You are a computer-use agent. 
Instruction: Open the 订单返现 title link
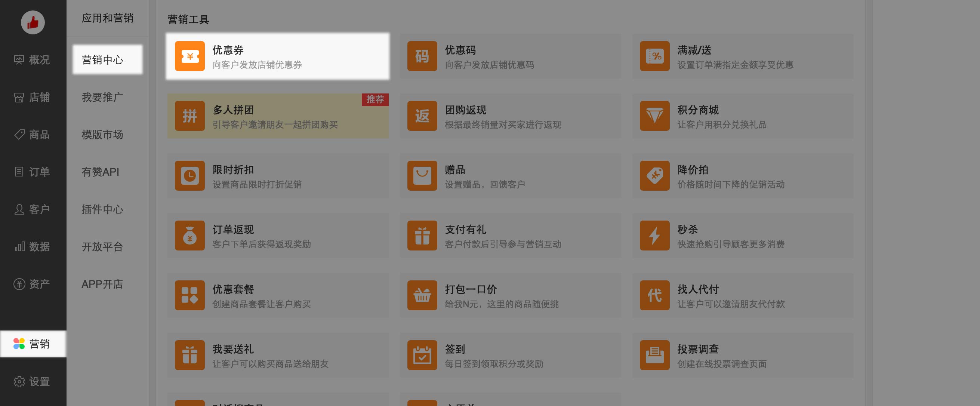(x=233, y=229)
